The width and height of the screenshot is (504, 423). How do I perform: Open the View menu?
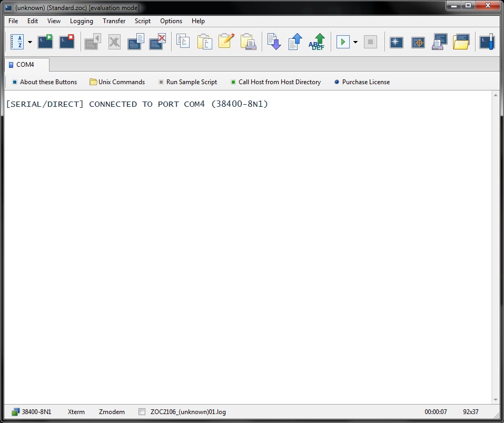pos(54,21)
